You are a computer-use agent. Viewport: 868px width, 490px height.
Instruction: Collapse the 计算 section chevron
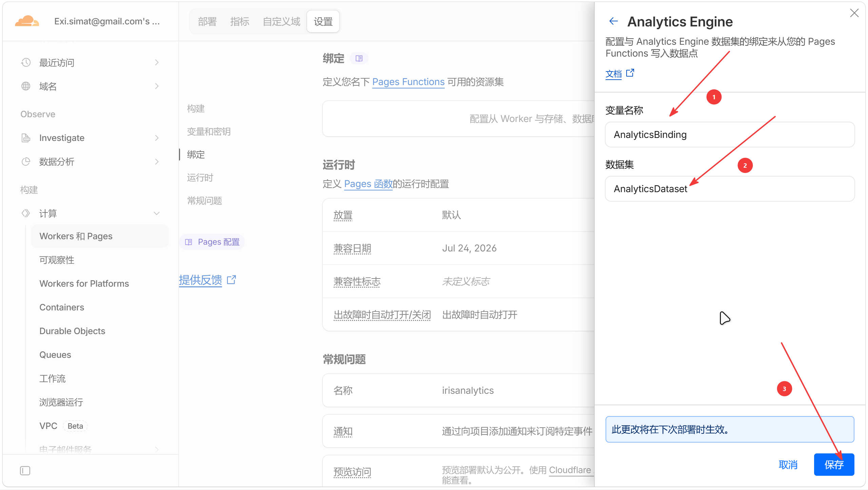tap(157, 213)
